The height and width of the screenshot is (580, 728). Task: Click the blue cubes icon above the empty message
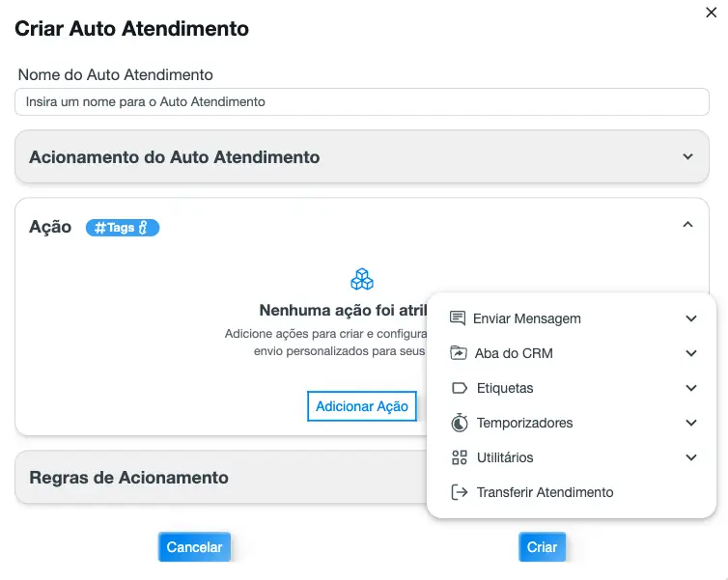tap(362, 279)
